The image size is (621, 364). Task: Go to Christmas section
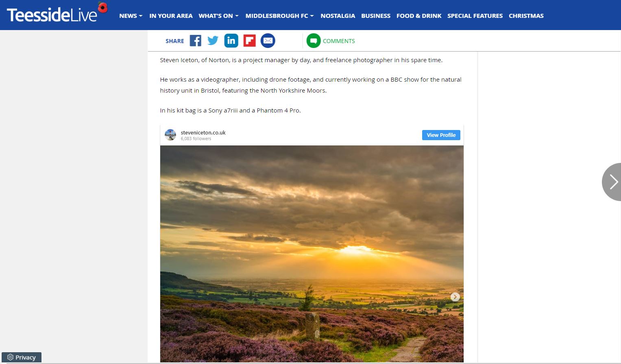(x=526, y=16)
